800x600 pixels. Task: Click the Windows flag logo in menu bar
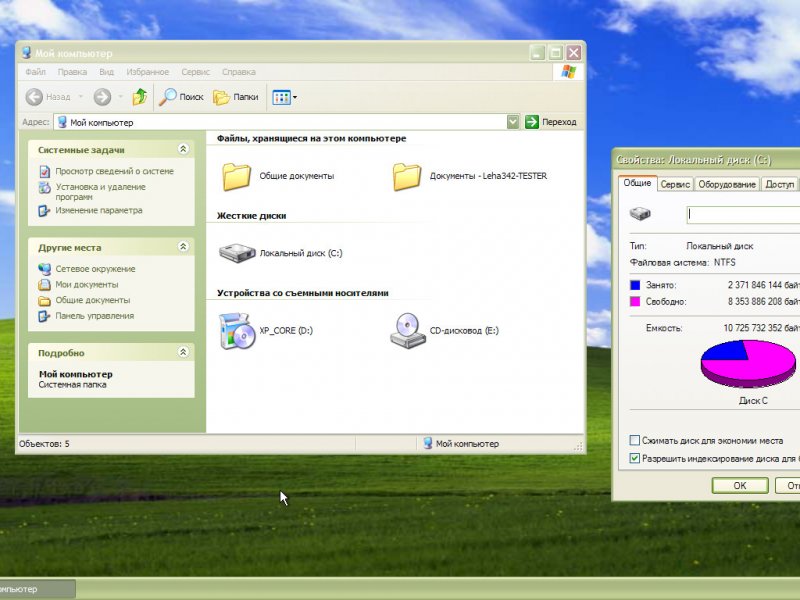[568, 71]
